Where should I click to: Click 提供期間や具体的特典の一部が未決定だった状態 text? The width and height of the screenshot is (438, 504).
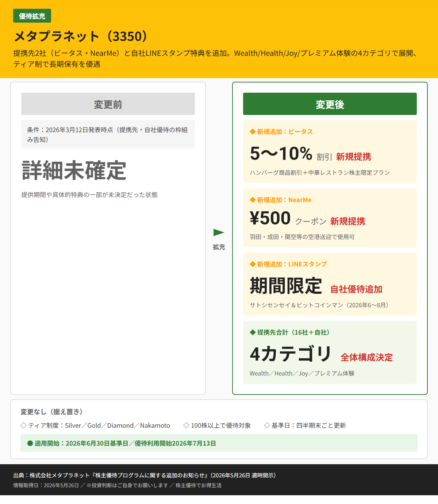[89, 195]
